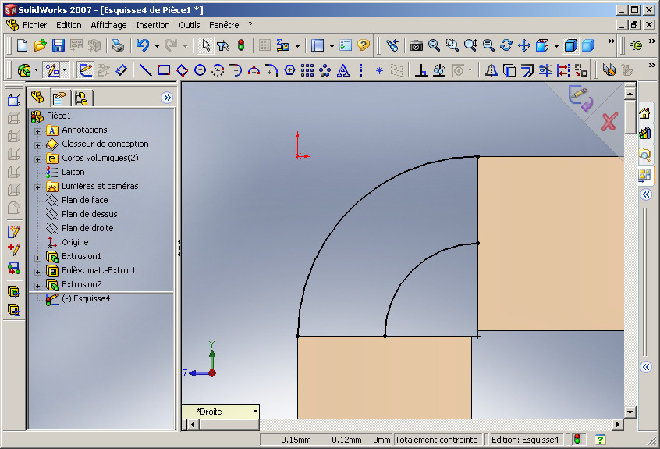Rebuild the model with the traffic light icon

click(x=241, y=45)
